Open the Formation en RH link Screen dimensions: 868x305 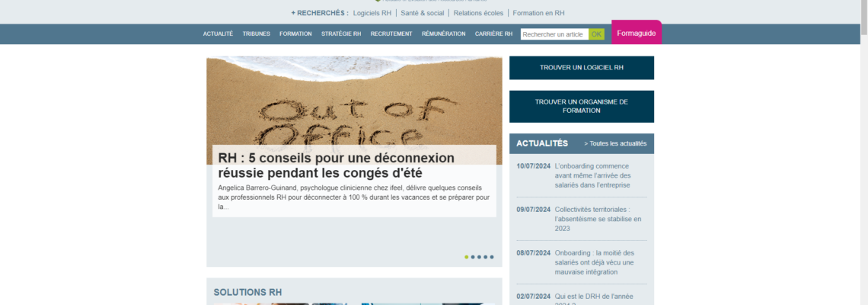click(538, 13)
